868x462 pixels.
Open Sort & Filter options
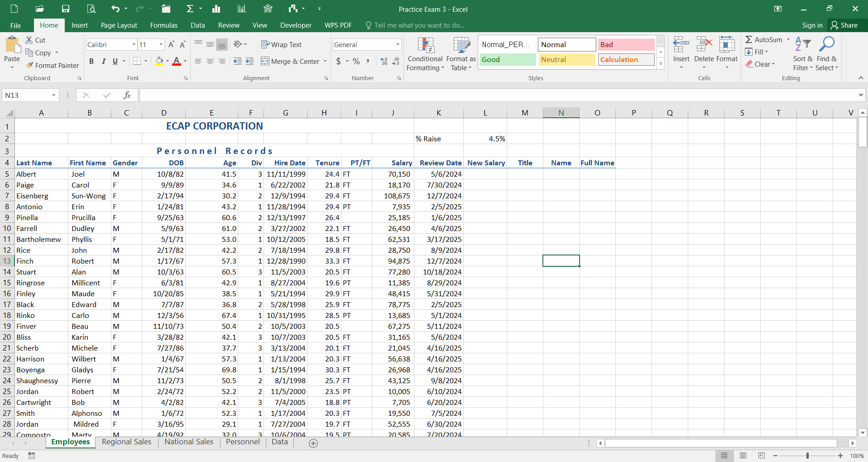point(802,53)
